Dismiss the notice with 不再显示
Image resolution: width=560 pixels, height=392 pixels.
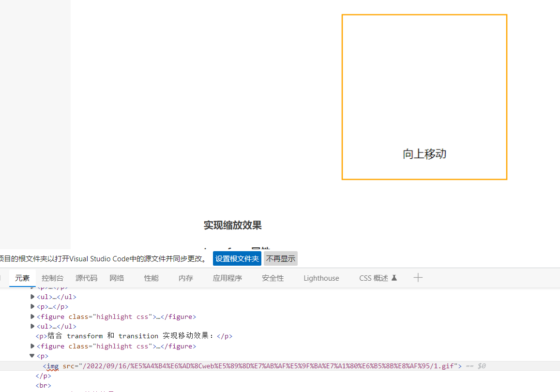coord(281,258)
